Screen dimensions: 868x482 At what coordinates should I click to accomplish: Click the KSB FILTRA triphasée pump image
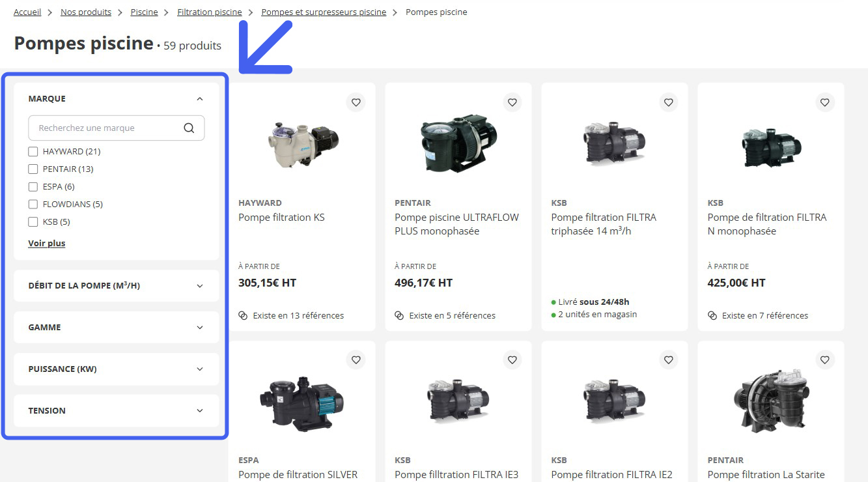(x=615, y=143)
